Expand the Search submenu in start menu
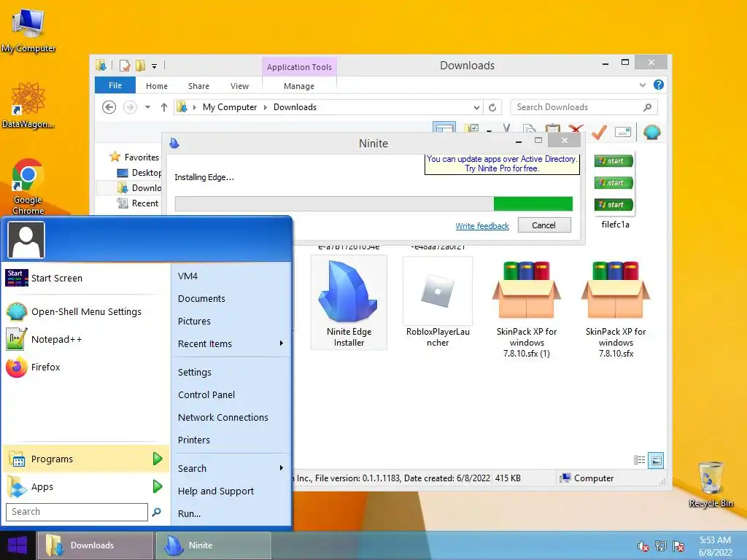The width and height of the screenshot is (747, 560). [231, 469]
